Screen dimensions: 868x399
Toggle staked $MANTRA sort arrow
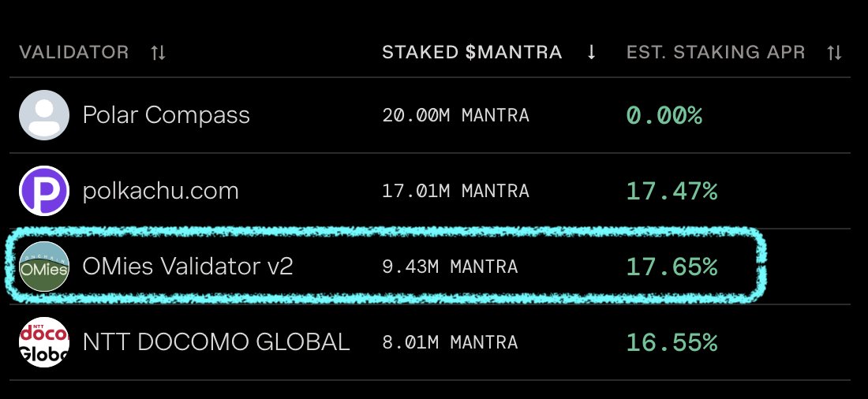click(x=591, y=53)
